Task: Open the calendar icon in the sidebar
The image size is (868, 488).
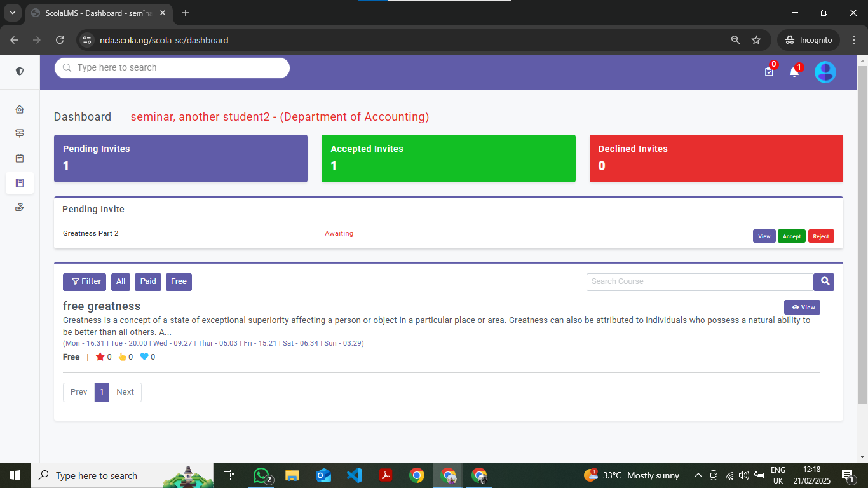Action: (x=20, y=158)
